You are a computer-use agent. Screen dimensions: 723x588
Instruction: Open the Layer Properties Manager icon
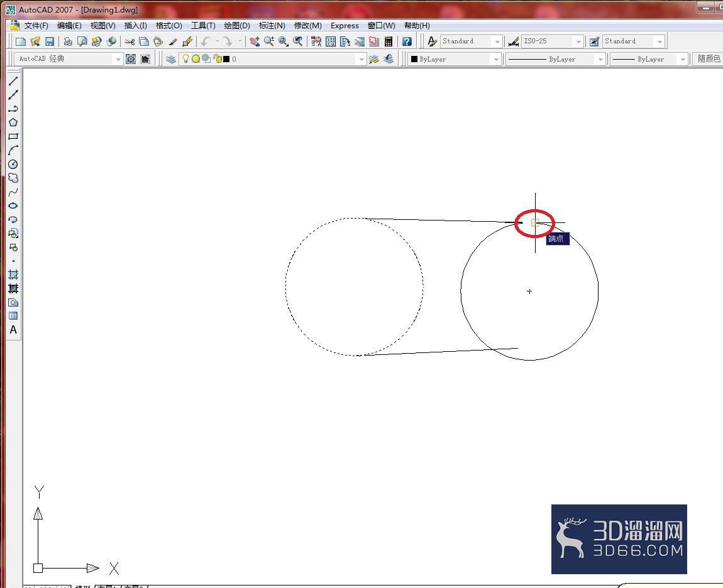(x=171, y=59)
